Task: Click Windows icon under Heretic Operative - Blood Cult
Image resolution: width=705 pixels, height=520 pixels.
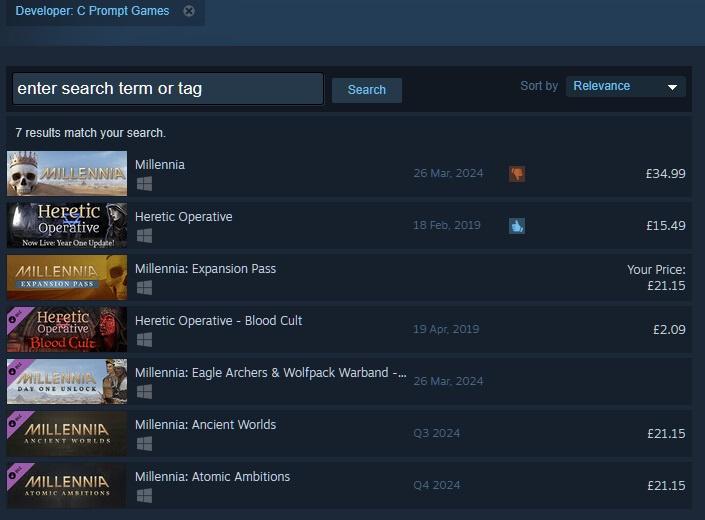Action: pyautogui.click(x=144, y=340)
